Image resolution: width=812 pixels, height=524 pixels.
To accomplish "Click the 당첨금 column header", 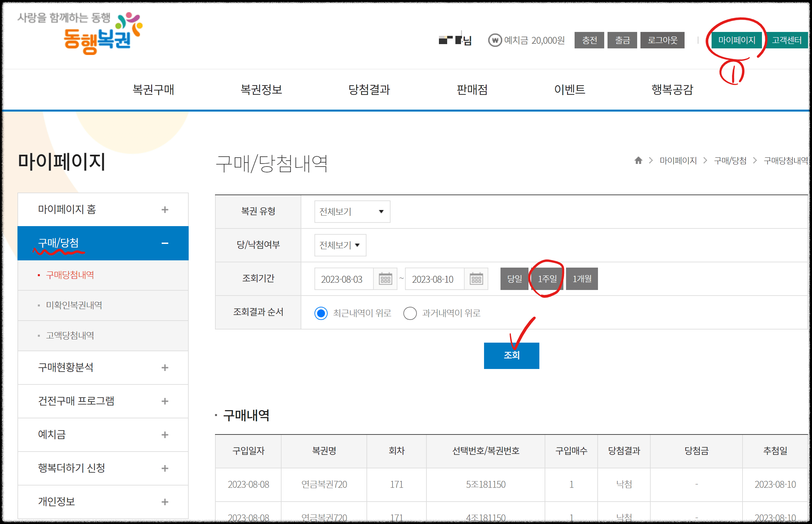I will point(696,451).
